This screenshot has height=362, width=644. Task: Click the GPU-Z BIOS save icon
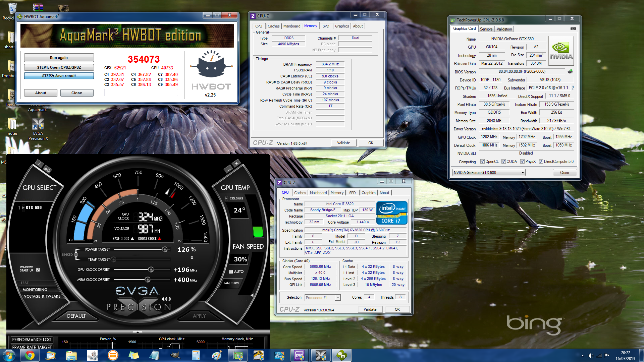tap(570, 71)
